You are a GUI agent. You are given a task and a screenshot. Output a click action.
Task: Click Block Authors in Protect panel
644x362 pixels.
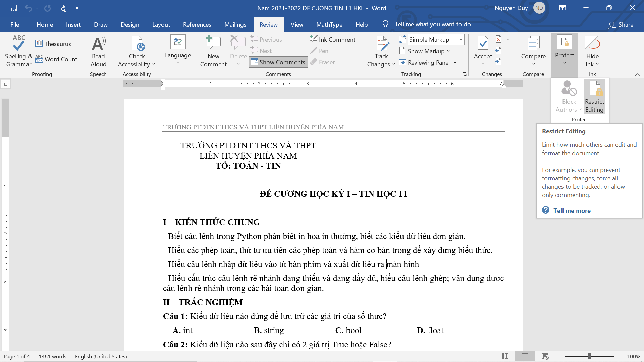coord(569,97)
